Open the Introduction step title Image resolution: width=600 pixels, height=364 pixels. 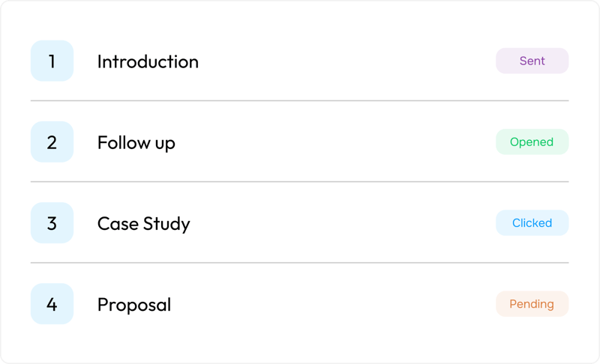(148, 61)
